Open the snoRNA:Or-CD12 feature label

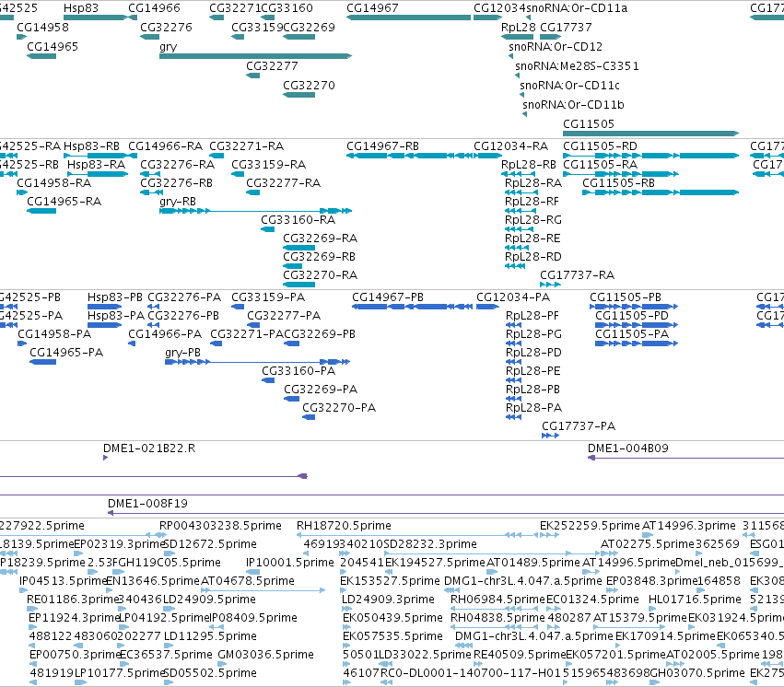556,46
